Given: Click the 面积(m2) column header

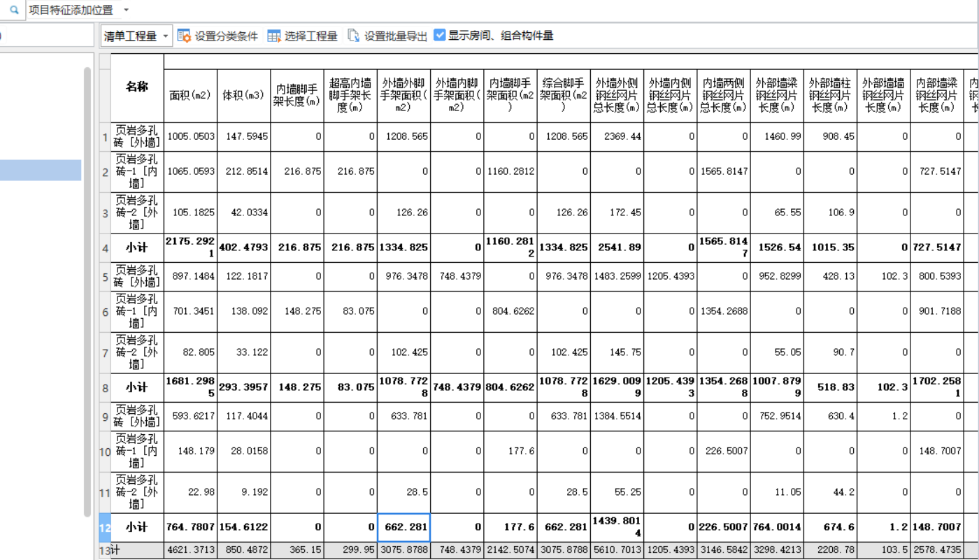Looking at the screenshot, I should [190, 96].
